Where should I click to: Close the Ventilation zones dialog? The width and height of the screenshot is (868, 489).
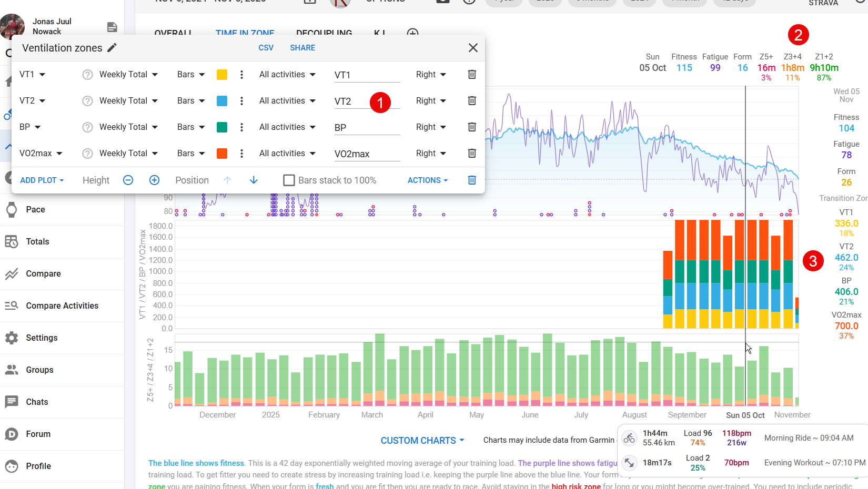(x=473, y=48)
